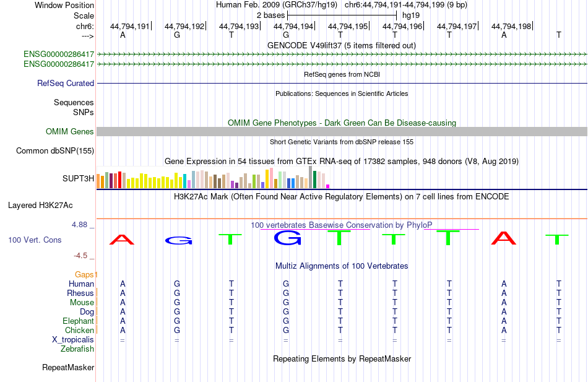Click the Mouse alignment row label

[82, 303]
